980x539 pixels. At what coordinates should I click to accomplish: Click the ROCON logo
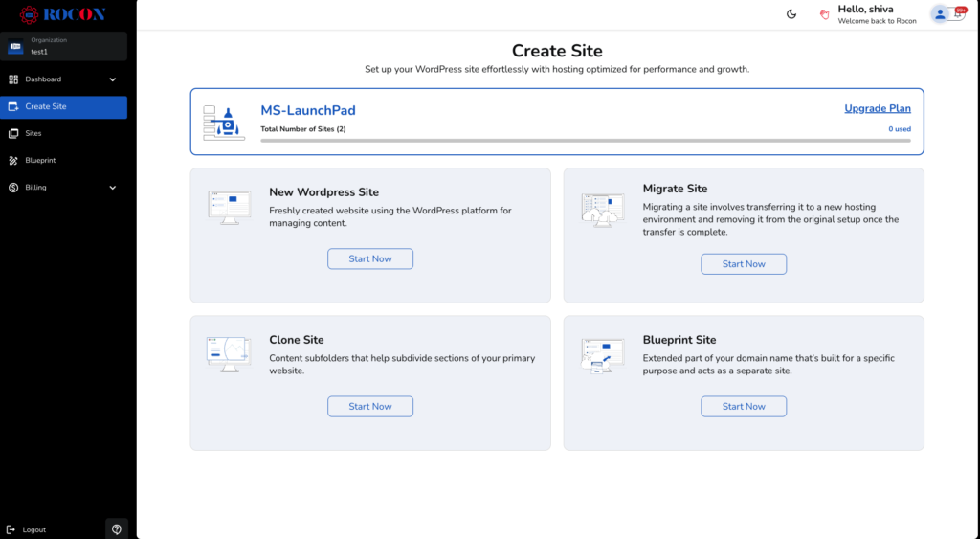tap(63, 14)
